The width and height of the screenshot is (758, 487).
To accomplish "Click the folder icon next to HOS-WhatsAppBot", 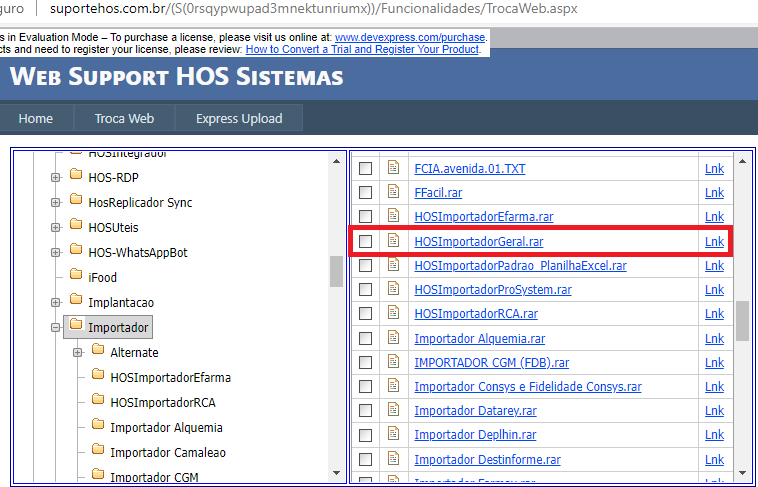I will pos(77,252).
